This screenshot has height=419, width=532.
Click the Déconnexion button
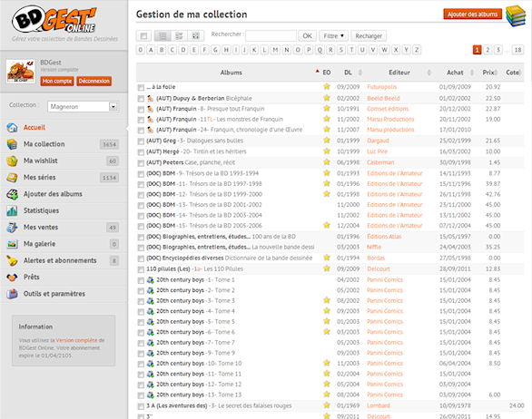(94, 81)
